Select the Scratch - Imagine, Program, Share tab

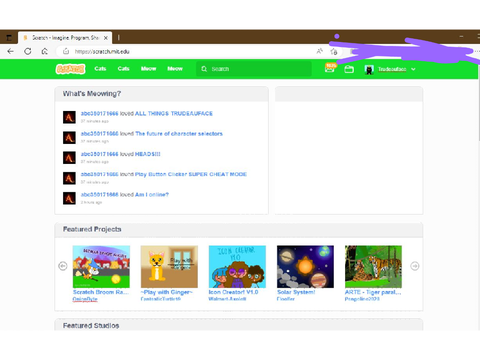click(x=65, y=38)
